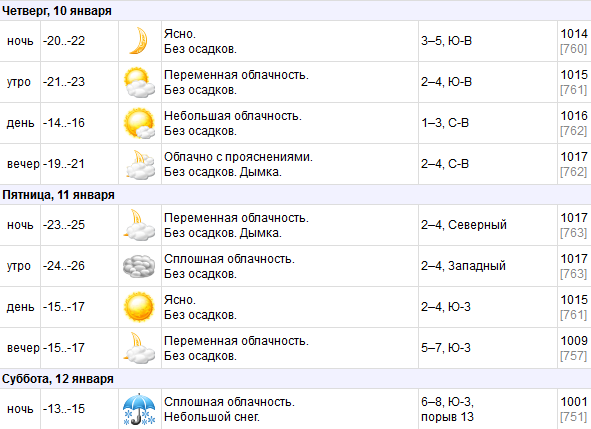Click the wind value '2–4, Западный'
The image size is (591, 429).
pos(463,266)
